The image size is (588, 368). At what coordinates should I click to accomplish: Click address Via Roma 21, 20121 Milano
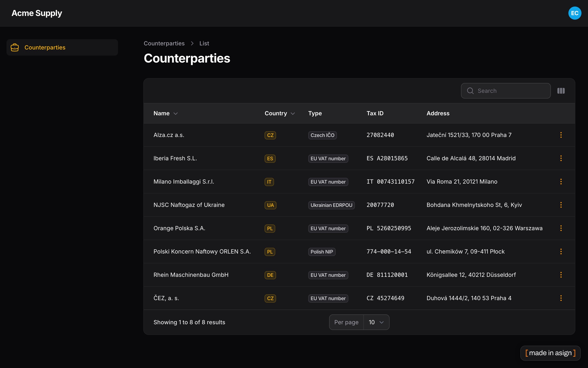click(462, 182)
